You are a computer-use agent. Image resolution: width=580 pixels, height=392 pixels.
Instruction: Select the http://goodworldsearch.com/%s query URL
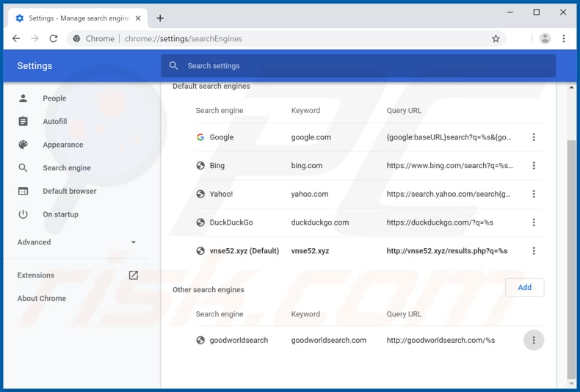click(x=441, y=340)
